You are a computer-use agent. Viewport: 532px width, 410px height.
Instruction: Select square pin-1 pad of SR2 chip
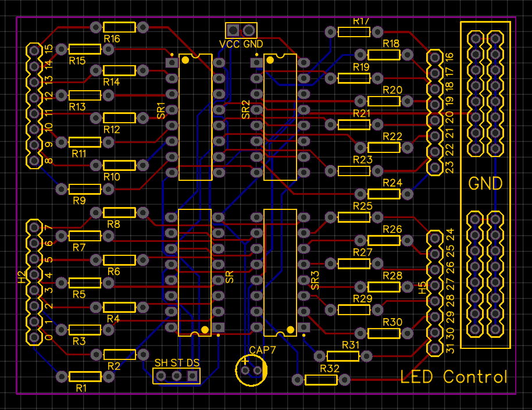point(257,62)
